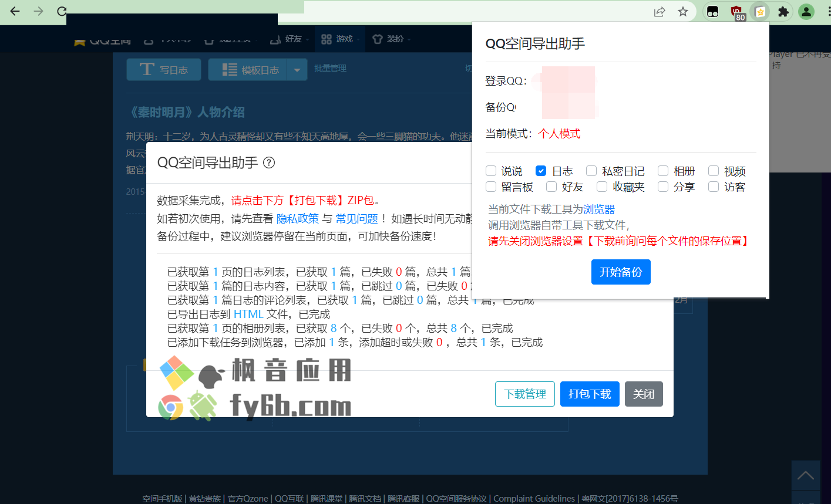Open the Complaint Guidelines footer link
This screenshot has height=504, width=831.
(x=534, y=499)
